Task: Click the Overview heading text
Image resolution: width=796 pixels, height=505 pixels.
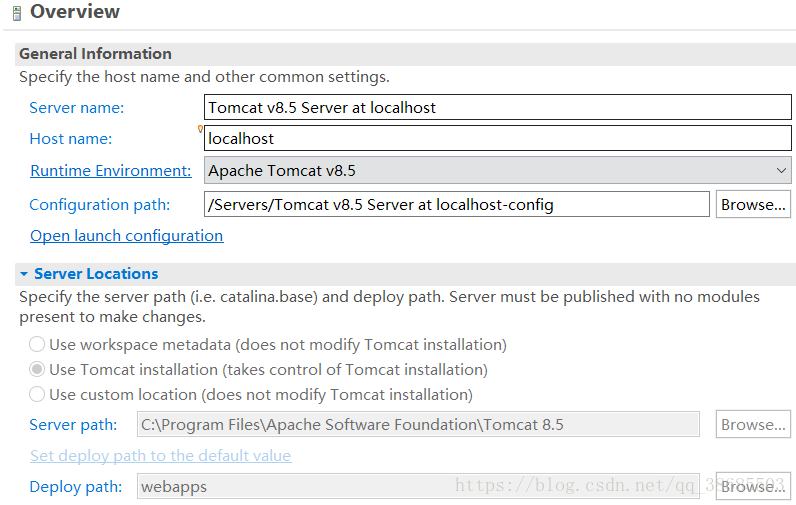Action: coord(75,12)
